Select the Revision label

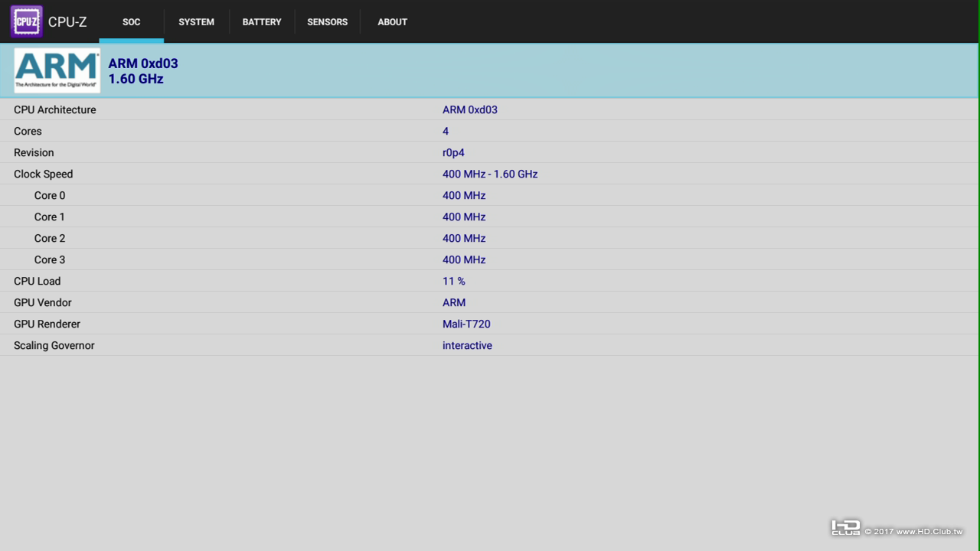coord(34,152)
